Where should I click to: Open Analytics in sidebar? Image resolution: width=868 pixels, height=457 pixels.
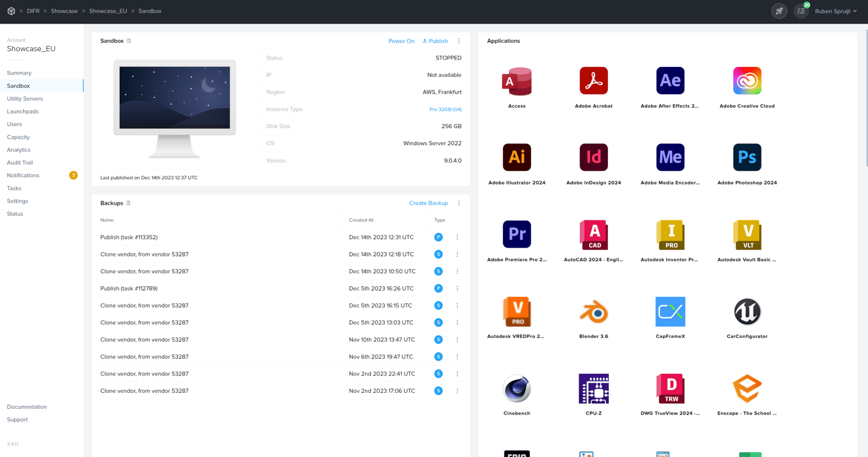pyautogui.click(x=19, y=150)
